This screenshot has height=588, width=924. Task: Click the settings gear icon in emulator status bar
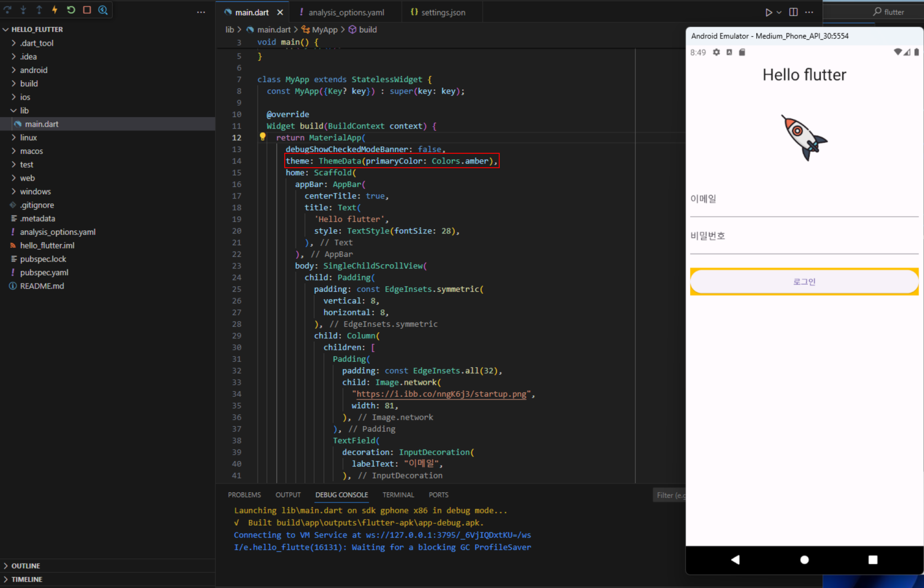pos(717,52)
